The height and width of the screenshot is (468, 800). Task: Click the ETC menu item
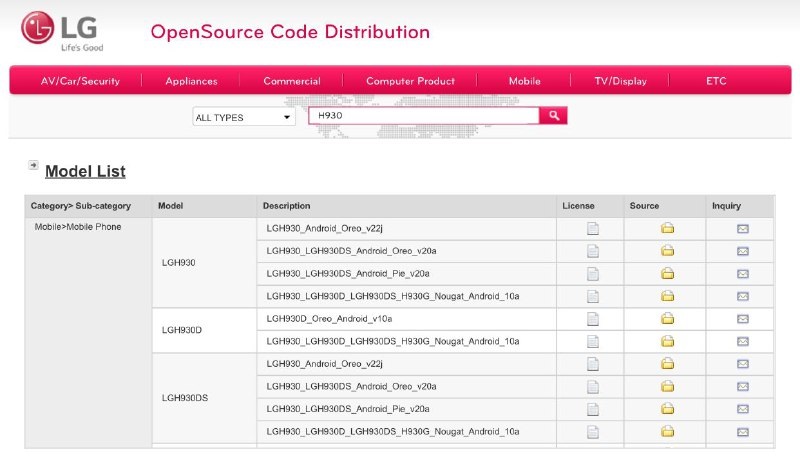tap(716, 81)
